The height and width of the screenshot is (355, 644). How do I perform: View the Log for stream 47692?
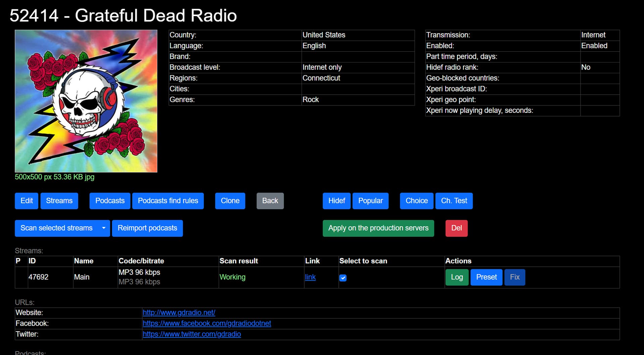point(457,277)
